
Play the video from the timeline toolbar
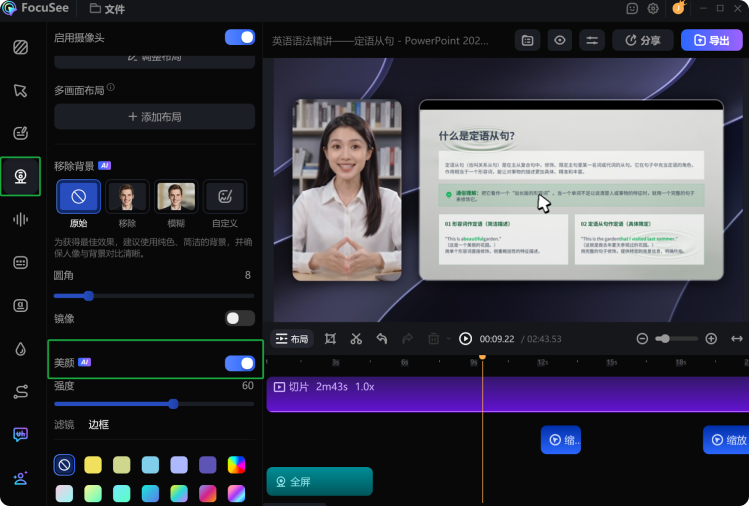(465, 339)
